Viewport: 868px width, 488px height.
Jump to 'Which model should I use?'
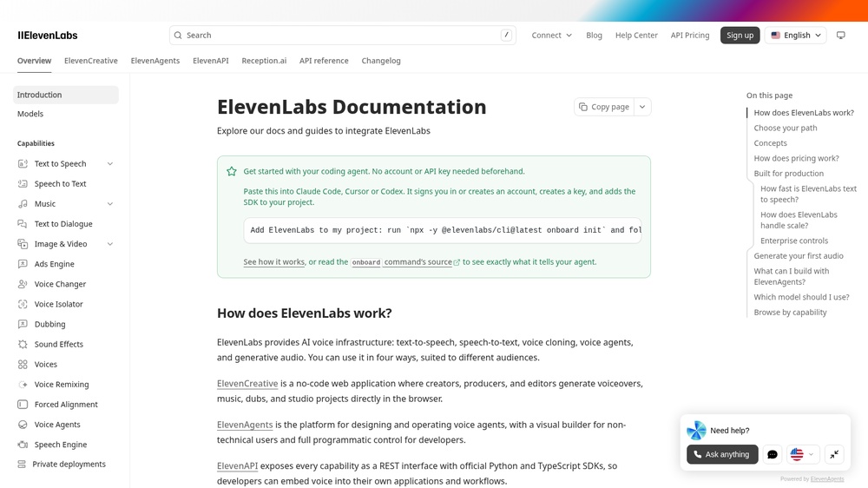801,298
